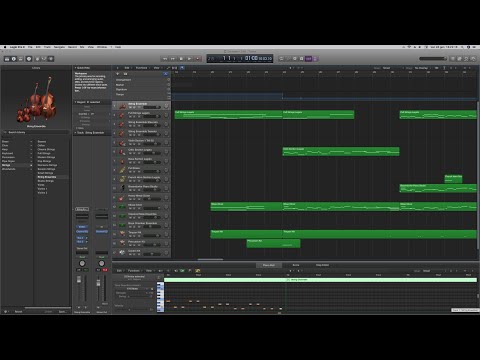Click the Percussion Kit track icon
The image size is (480, 360).
pos(122,243)
